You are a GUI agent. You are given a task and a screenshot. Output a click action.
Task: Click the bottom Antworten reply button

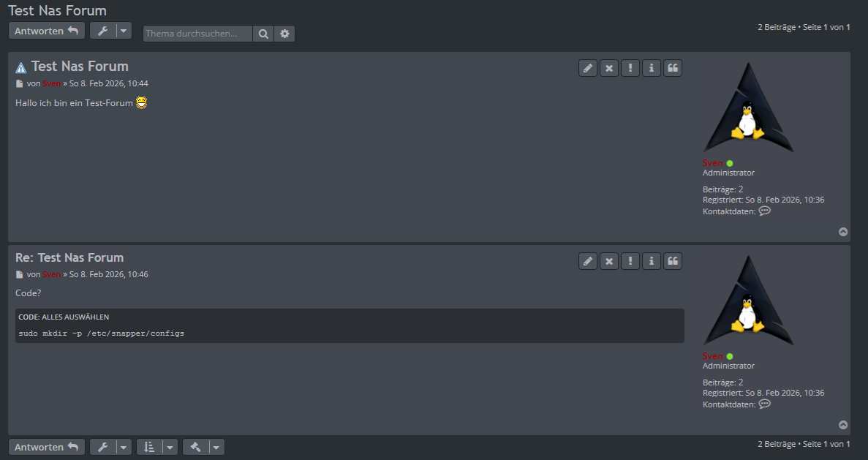pyautogui.click(x=47, y=447)
